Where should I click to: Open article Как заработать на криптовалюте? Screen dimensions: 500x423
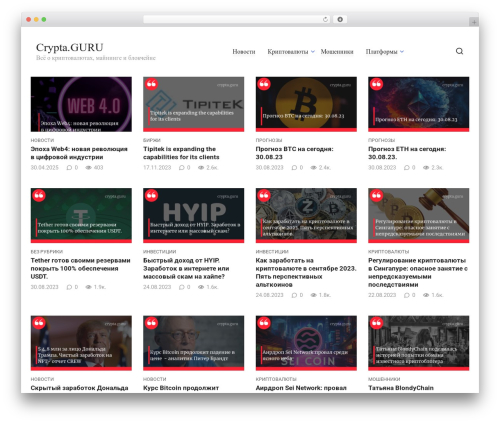pyautogui.click(x=306, y=272)
